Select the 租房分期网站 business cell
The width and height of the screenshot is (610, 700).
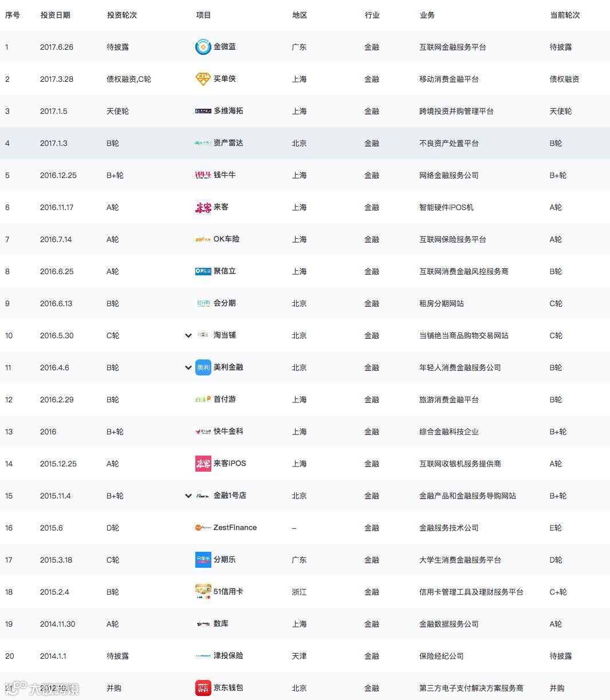(x=442, y=303)
